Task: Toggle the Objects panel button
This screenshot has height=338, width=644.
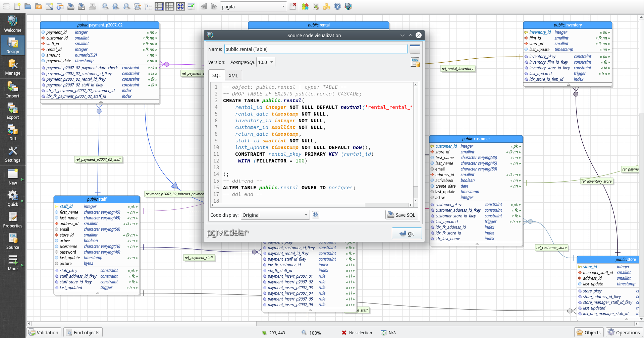Action: pos(589,332)
